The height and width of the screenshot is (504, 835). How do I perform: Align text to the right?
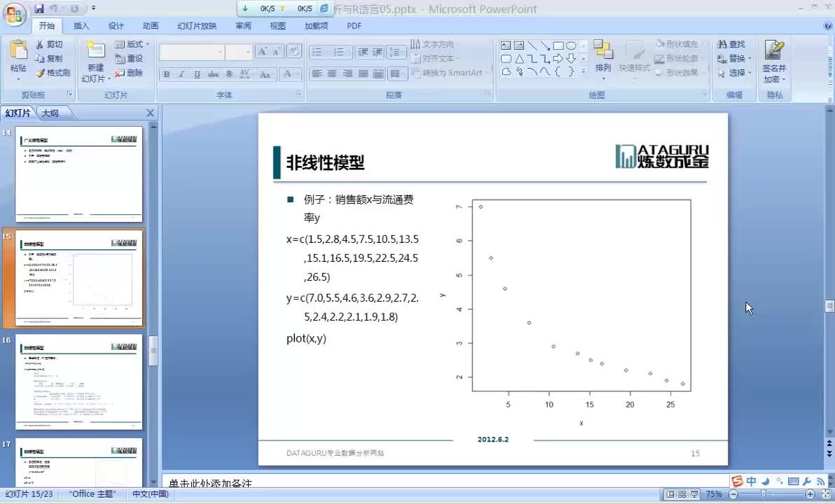click(347, 74)
